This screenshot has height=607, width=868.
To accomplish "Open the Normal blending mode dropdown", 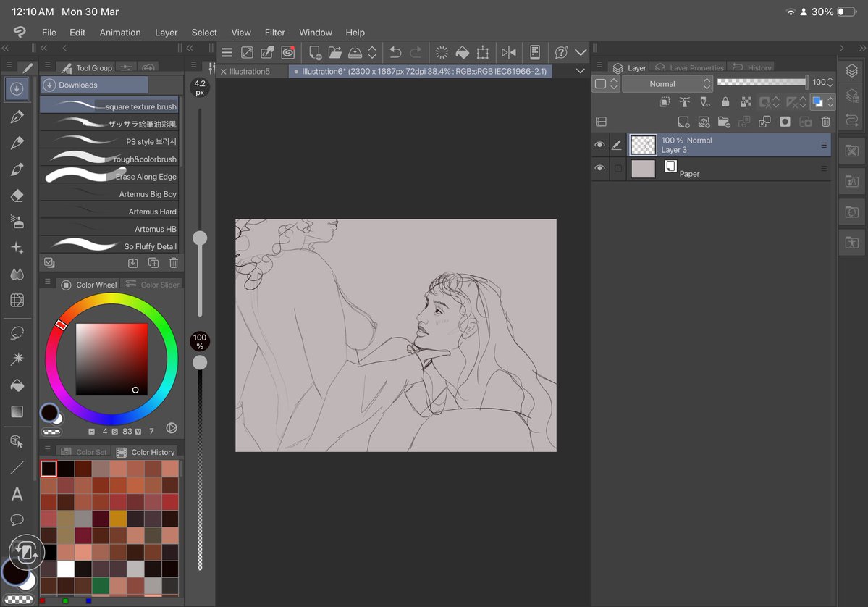I will pos(667,83).
